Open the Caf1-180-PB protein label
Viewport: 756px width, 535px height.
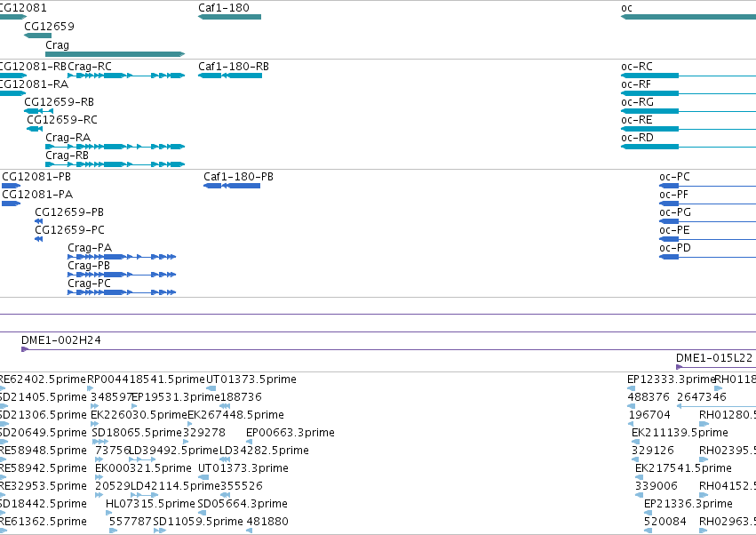click(x=238, y=177)
